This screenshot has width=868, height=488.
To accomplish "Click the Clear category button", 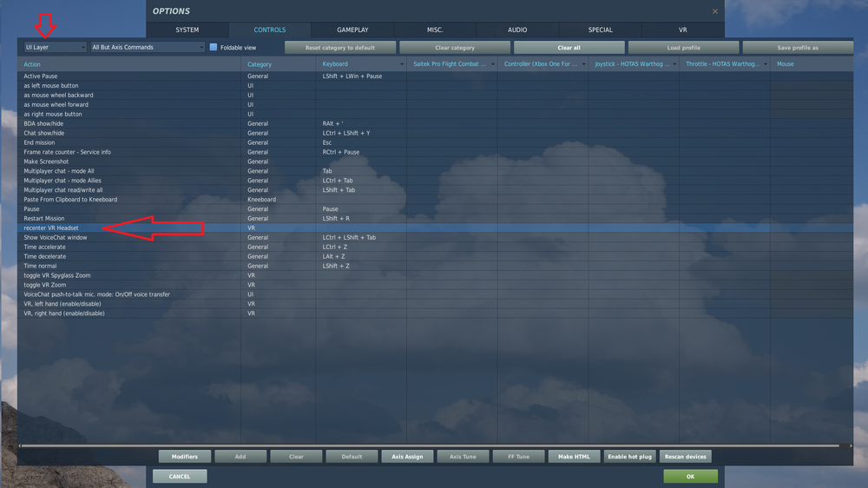I will click(455, 48).
